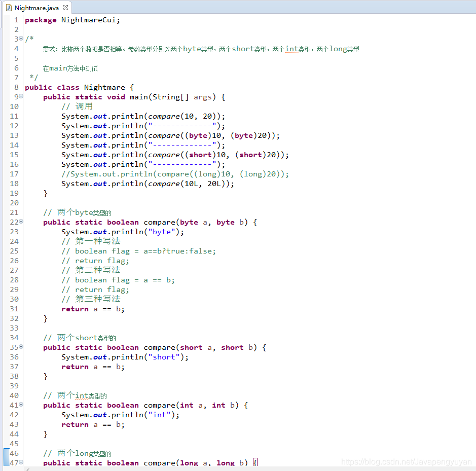Click the println("int") statement

[x=121, y=415]
